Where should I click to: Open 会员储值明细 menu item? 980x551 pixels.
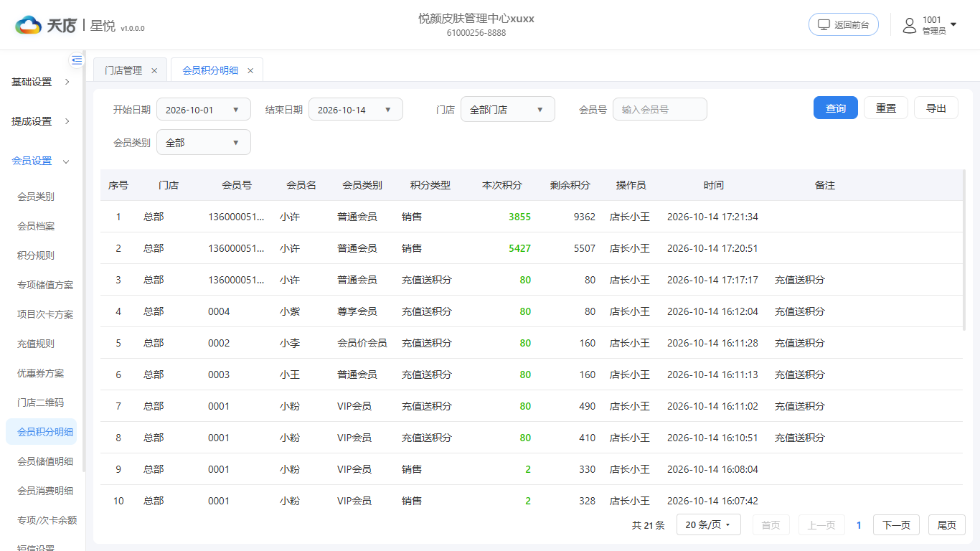(x=45, y=461)
